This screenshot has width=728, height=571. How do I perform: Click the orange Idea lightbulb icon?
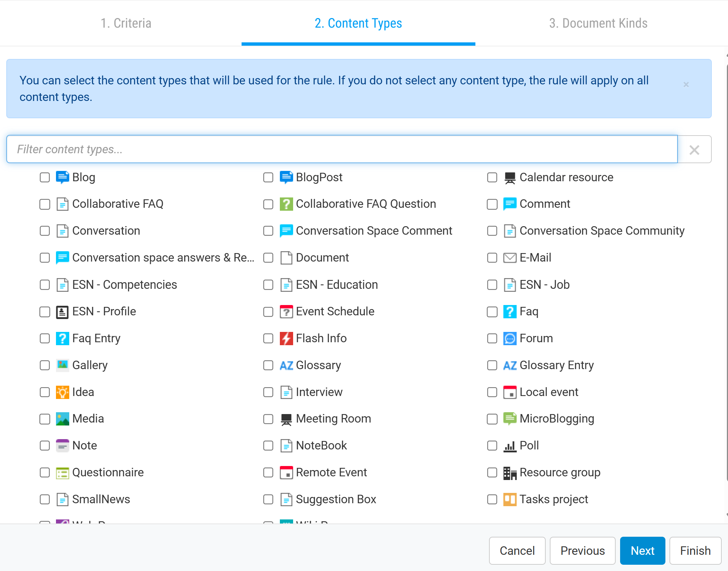62,392
